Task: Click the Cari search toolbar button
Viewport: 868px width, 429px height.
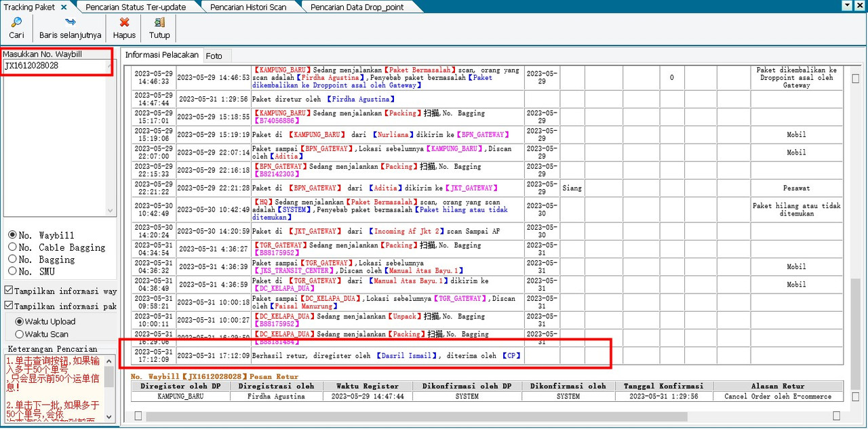Action: (16, 28)
